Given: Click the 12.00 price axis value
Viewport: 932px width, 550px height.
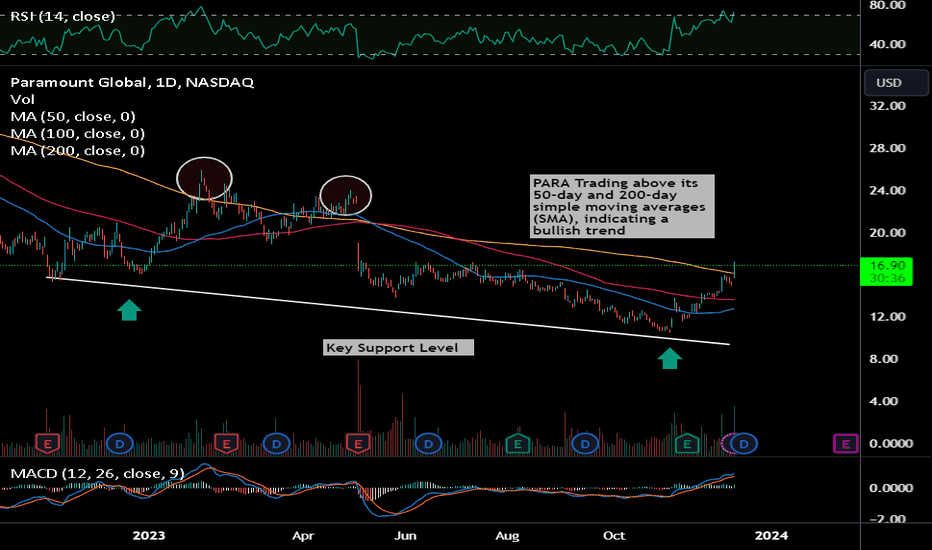Looking at the screenshot, I should [x=887, y=316].
